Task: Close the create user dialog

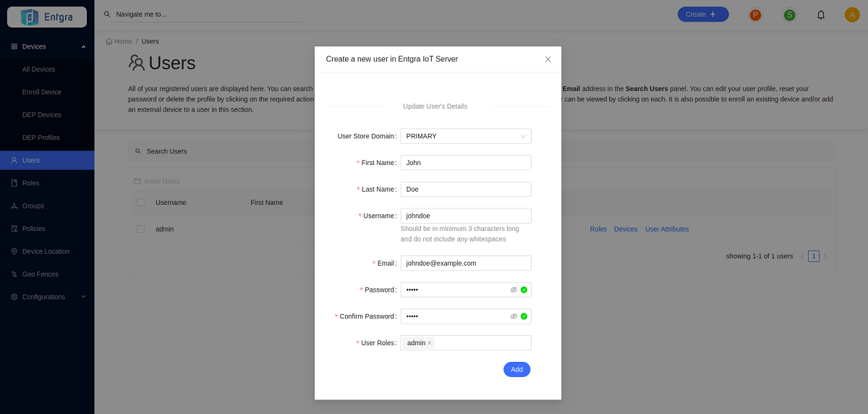Action: pyautogui.click(x=548, y=59)
